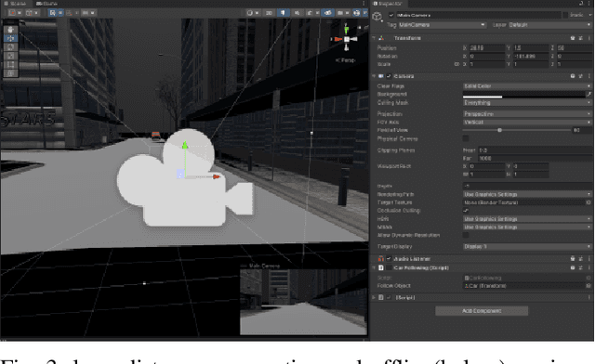Screen dimensions: 595x364
Task: Toggle the 2D view button in scene toolbar
Action: [269, 13]
